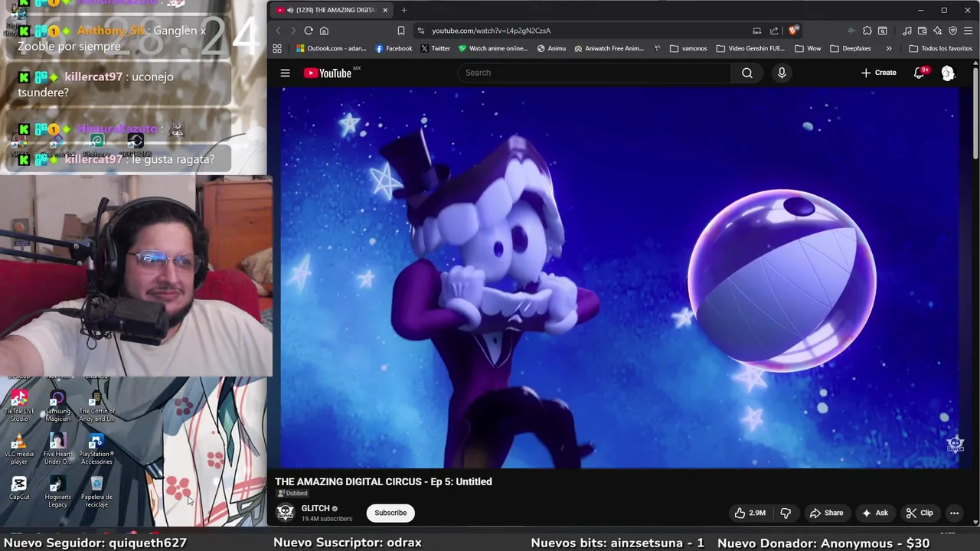Click the video player to pause playback
Image resolution: width=980 pixels, height=551 pixels.
tap(619, 277)
